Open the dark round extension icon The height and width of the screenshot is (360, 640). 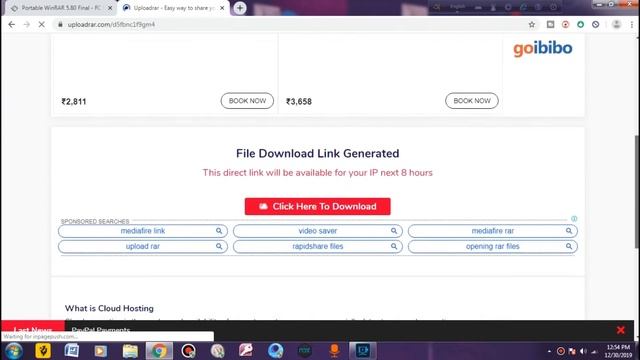pos(596,24)
